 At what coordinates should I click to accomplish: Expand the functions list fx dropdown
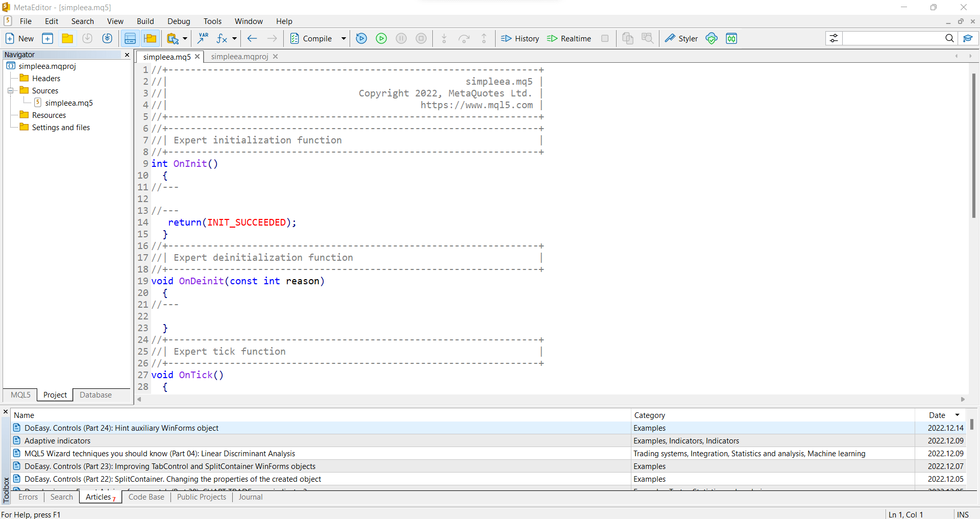click(x=234, y=38)
